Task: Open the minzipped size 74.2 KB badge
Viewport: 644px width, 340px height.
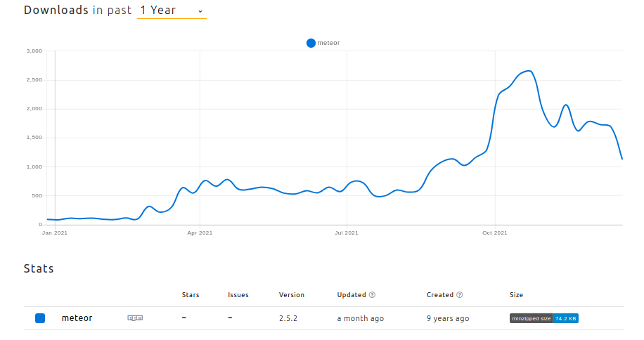Action: [x=543, y=318]
